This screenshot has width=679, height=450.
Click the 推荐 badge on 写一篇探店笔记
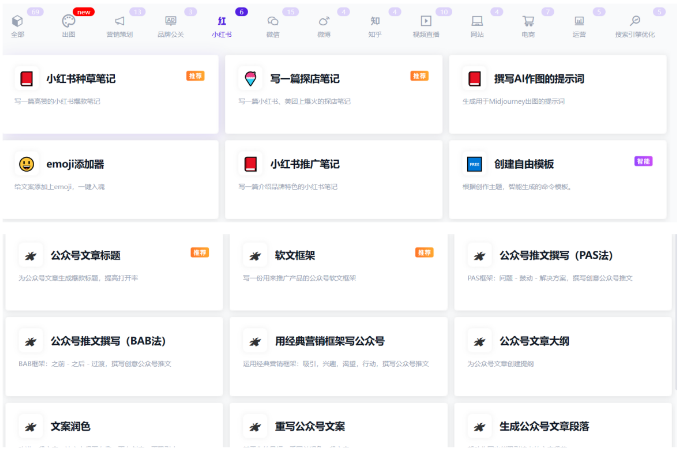click(x=419, y=76)
